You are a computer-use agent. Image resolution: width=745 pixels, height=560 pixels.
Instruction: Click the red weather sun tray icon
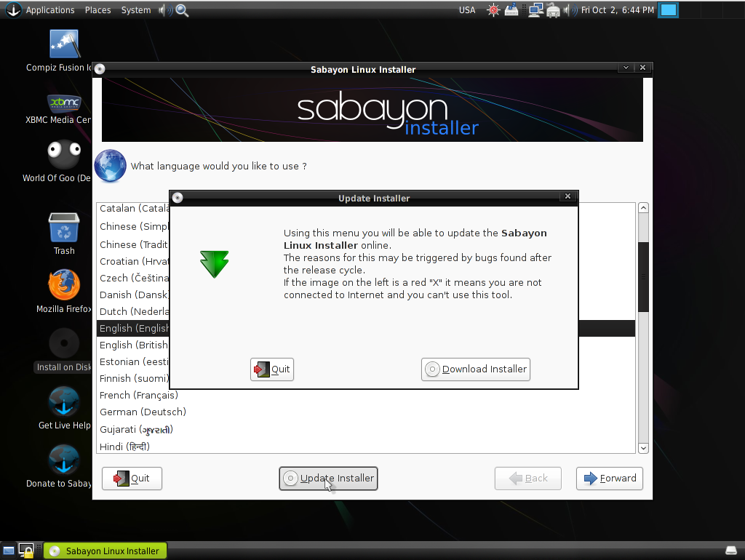(494, 10)
